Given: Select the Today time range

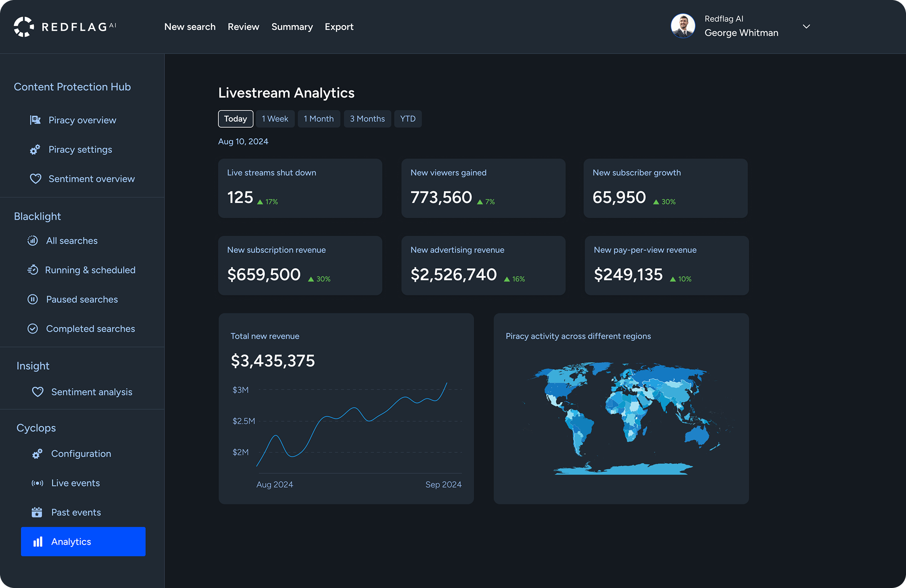Looking at the screenshot, I should [235, 119].
